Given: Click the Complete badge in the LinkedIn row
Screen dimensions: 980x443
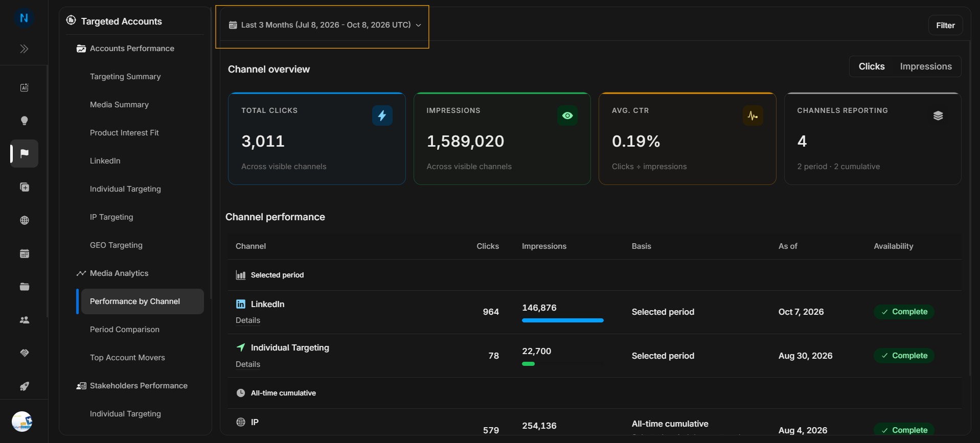Looking at the screenshot, I should pyautogui.click(x=904, y=312).
